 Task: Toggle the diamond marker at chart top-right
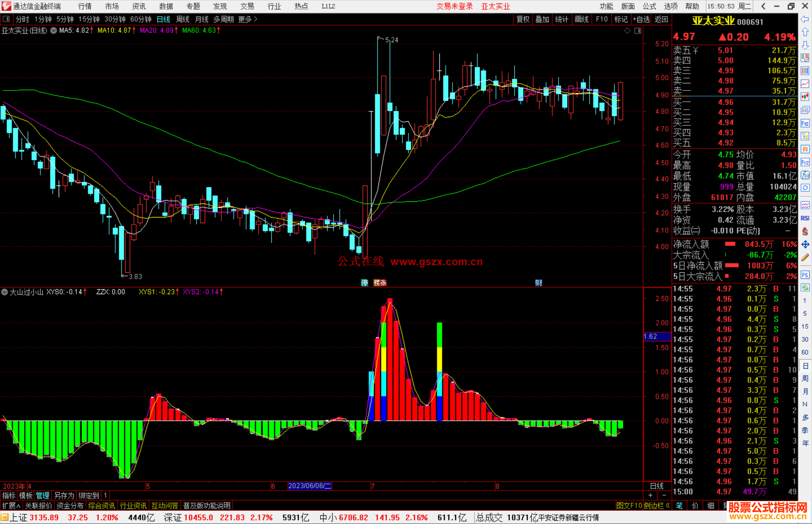pos(627,31)
